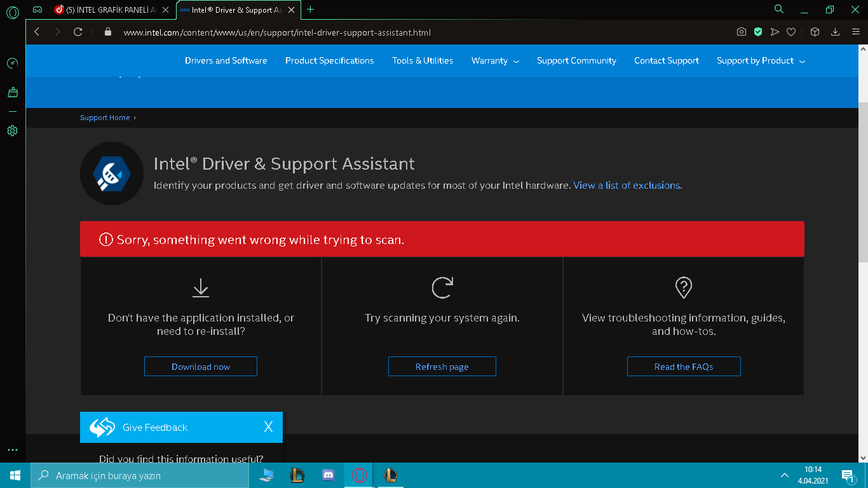Expand the Support by Product dropdown
Image resolution: width=868 pixels, height=488 pixels.
[x=761, y=61]
